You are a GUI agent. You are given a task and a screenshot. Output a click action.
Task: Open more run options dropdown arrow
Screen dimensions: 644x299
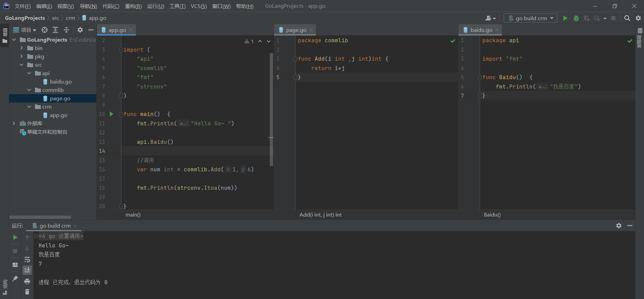click(605, 18)
